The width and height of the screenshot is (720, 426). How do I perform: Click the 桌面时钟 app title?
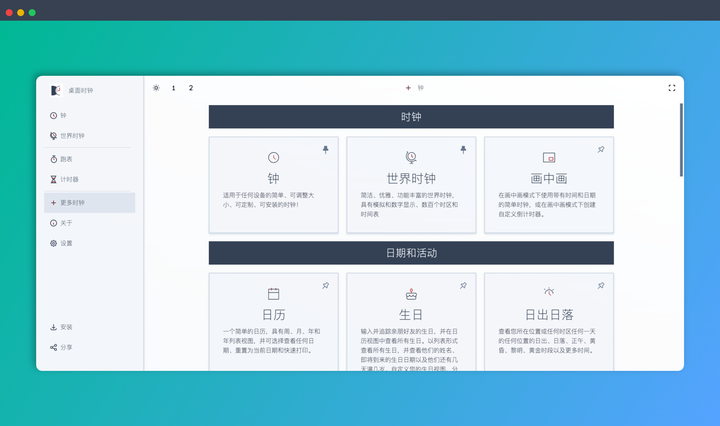click(x=81, y=90)
